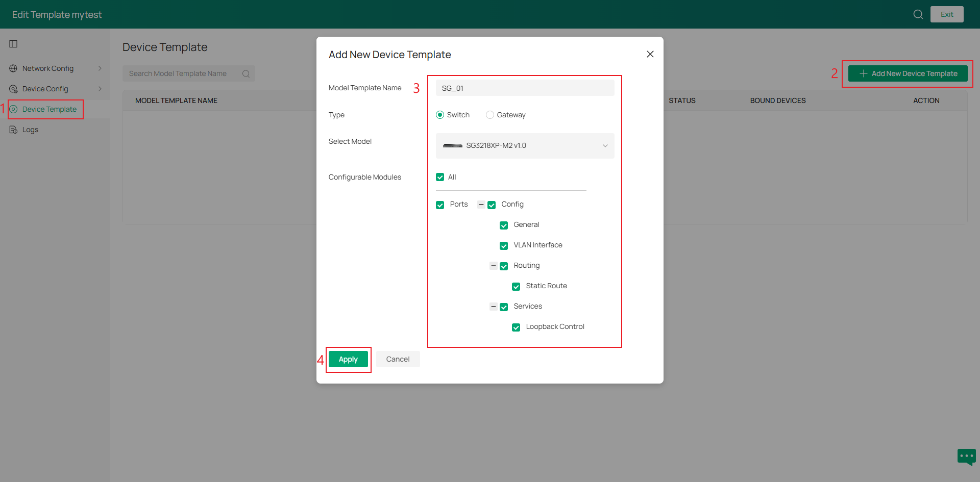
Task: Expand the Network Config chevron
Action: (x=100, y=68)
